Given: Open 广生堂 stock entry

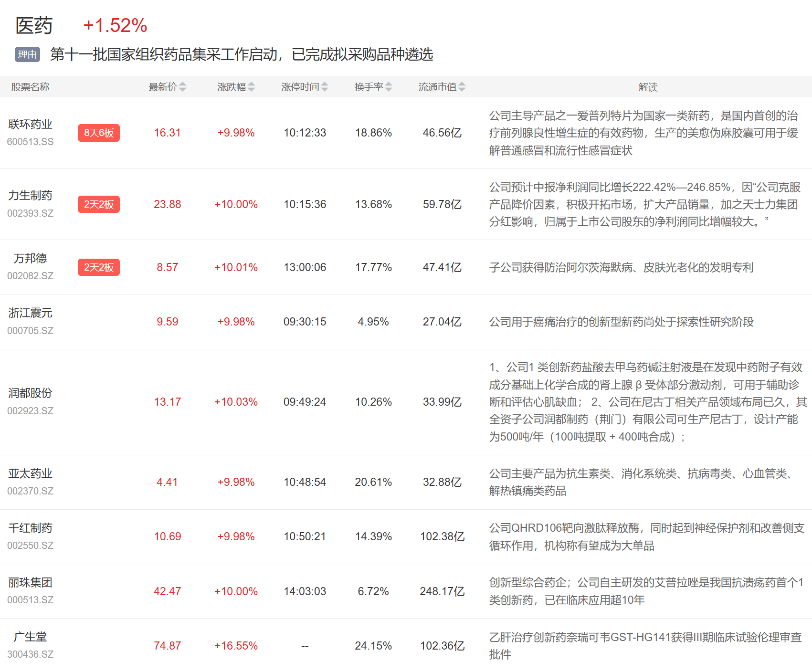Looking at the screenshot, I should pyautogui.click(x=30, y=637).
